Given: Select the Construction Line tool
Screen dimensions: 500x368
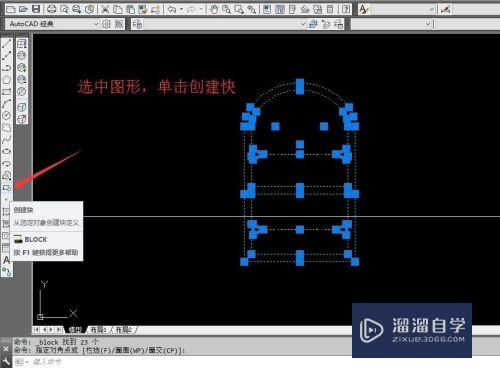Looking at the screenshot, I should pyautogui.click(x=7, y=55).
